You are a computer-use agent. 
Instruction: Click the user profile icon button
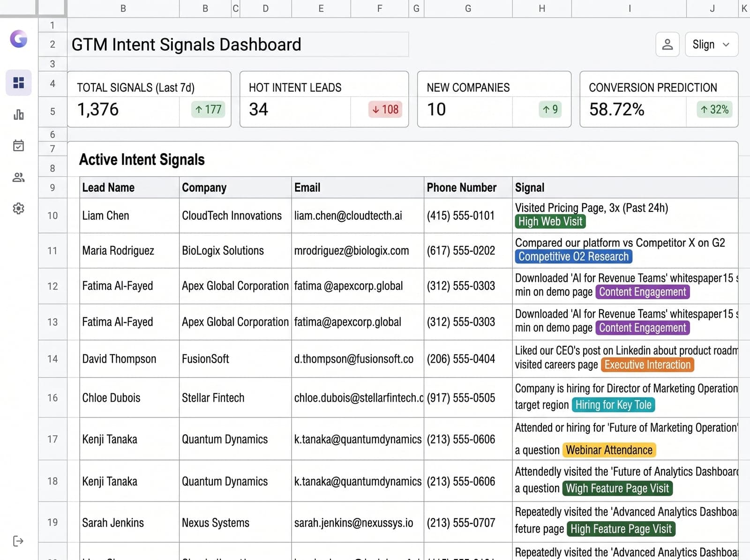667,45
